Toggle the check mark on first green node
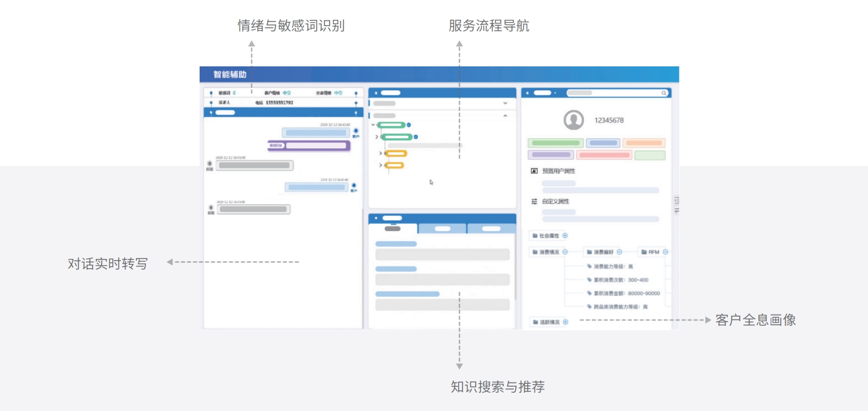 (409, 125)
